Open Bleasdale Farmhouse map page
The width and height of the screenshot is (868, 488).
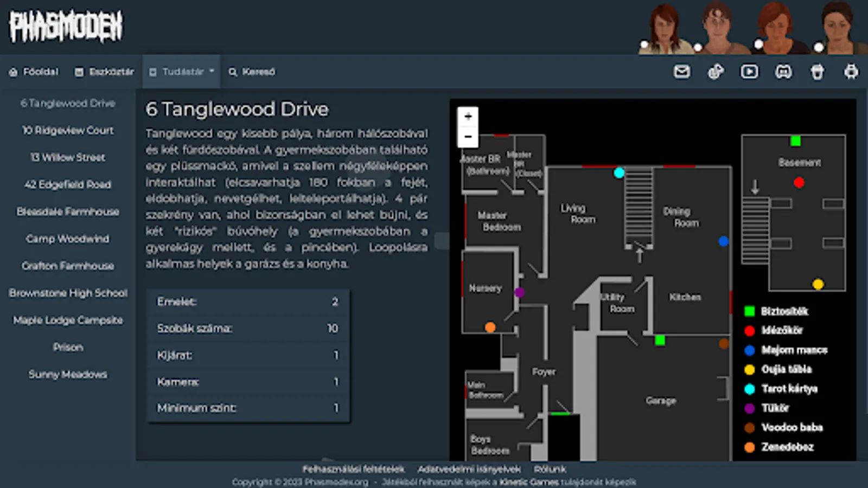(68, 211)
